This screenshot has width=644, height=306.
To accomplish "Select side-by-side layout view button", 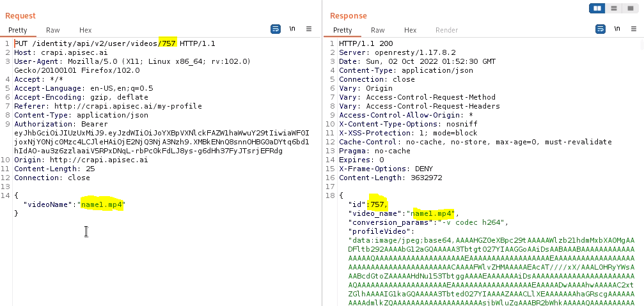I will pyautogui.click(x=598, y=8).
